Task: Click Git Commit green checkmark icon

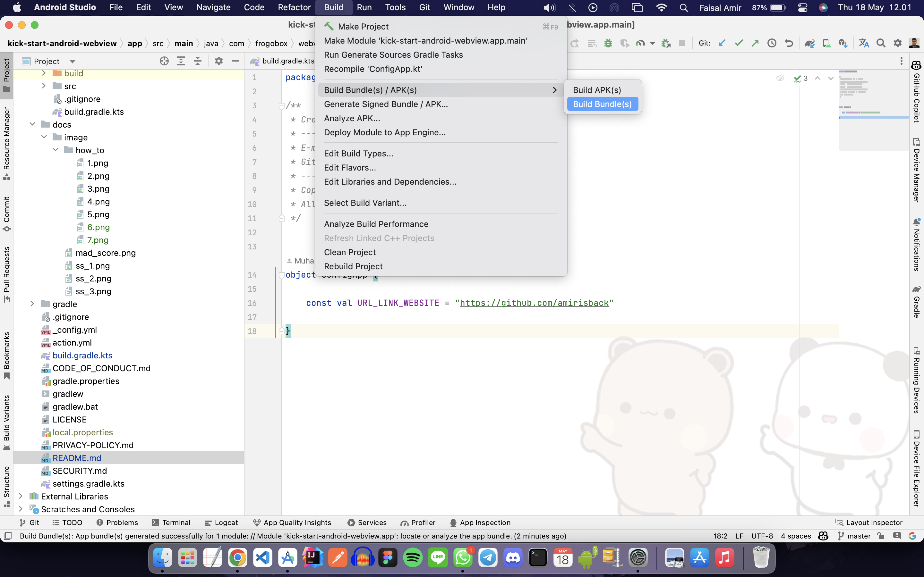Action: pos(739,43)
